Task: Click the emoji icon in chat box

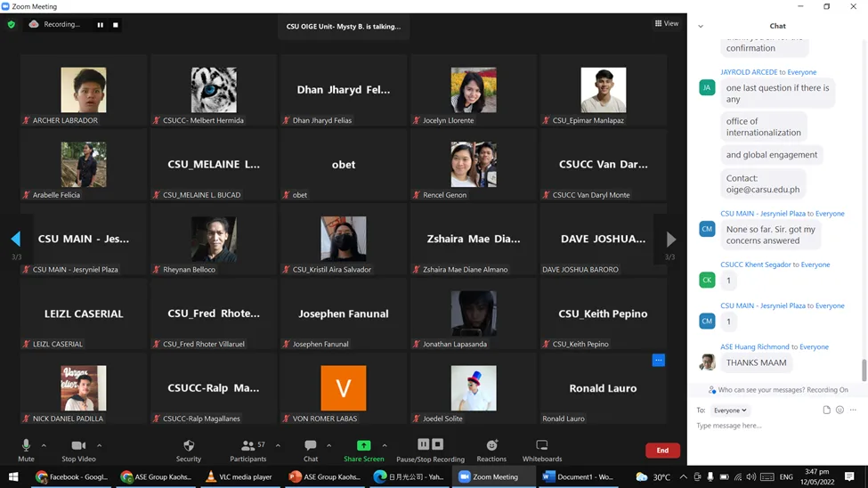Action: 840,411
